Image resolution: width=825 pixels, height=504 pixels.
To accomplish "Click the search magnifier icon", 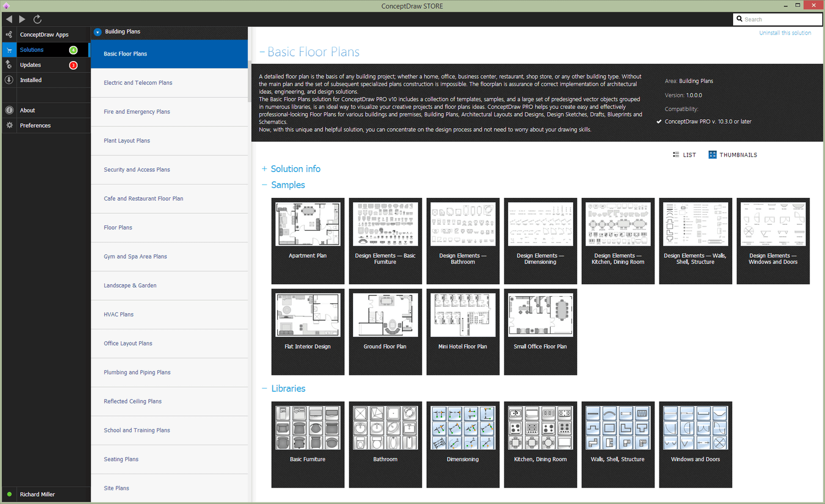I will point(740,19).
